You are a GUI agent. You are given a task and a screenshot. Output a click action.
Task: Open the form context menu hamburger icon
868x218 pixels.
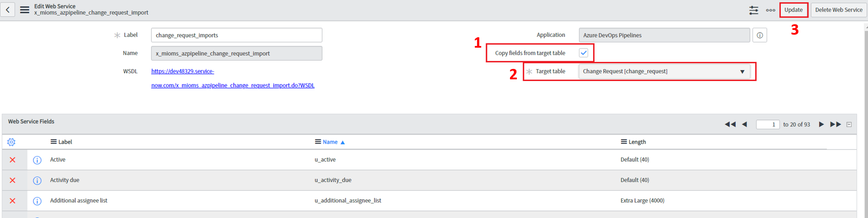click(25, 10)
